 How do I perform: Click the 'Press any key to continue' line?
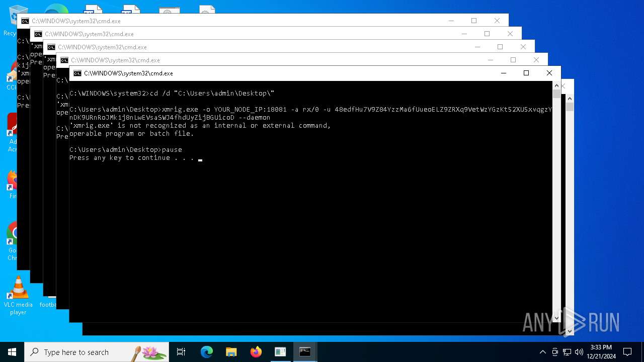click(x=132, y=158)
